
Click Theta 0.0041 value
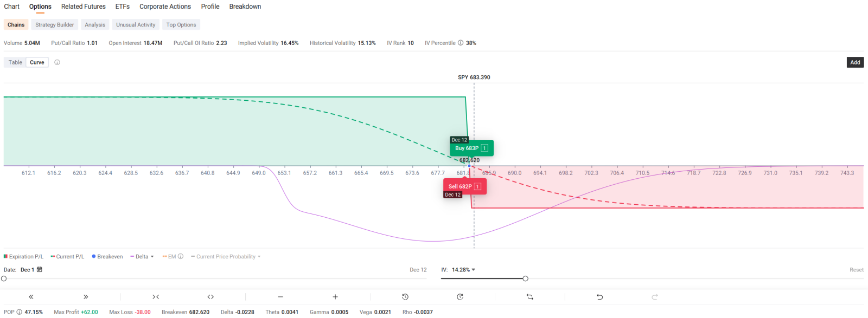coord(290,312)
